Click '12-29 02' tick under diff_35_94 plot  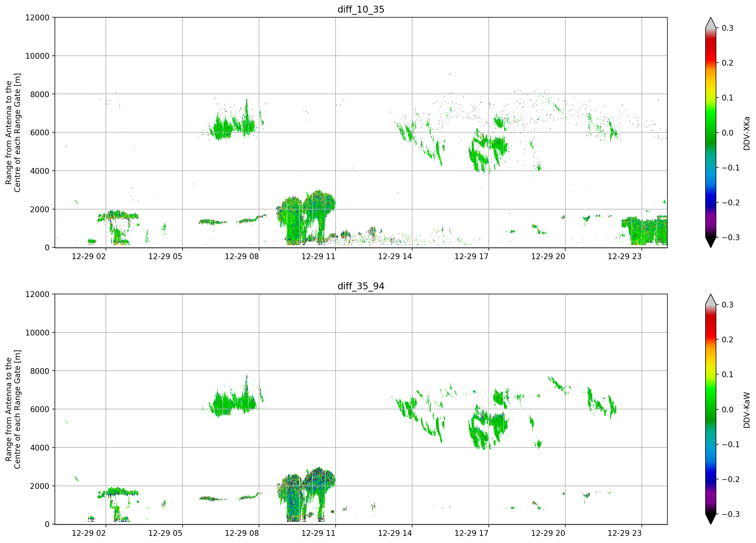pos(89,533)
